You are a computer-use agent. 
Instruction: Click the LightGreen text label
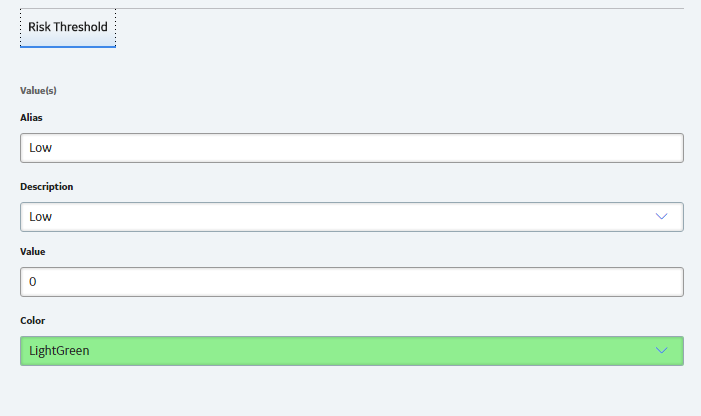[59, 351]
